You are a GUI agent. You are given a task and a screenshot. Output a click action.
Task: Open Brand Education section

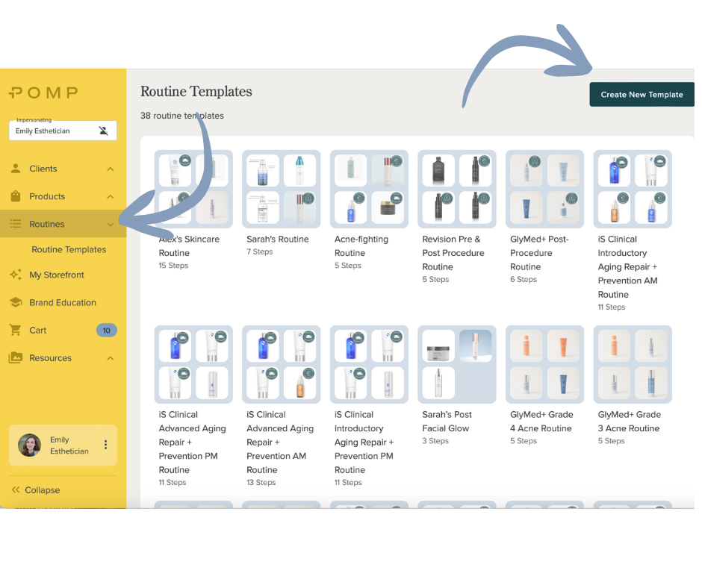tap(63, 302)
